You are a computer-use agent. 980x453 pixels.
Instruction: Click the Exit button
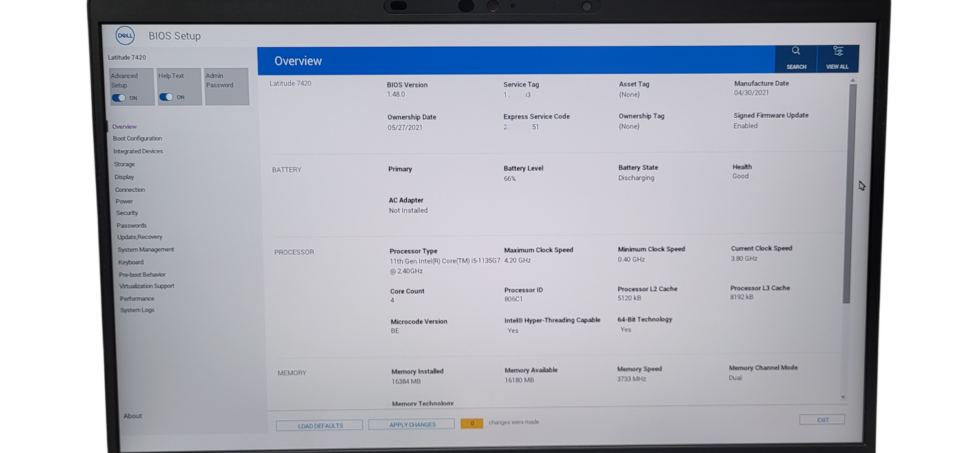coord(822,420)
